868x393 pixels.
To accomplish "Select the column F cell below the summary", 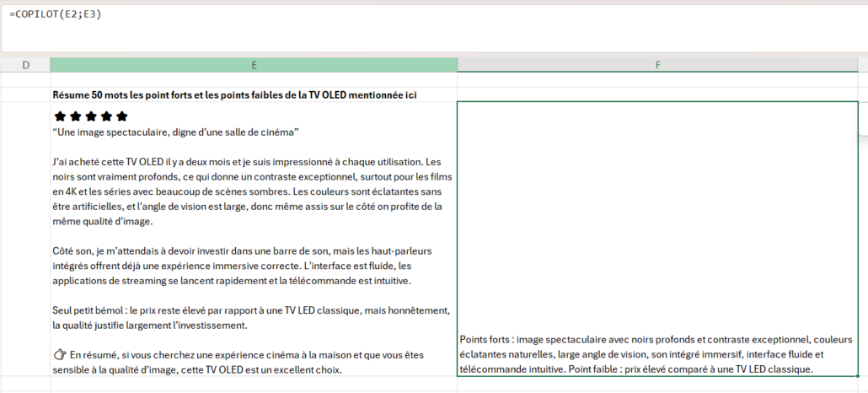I will click(x=657, y=385).
